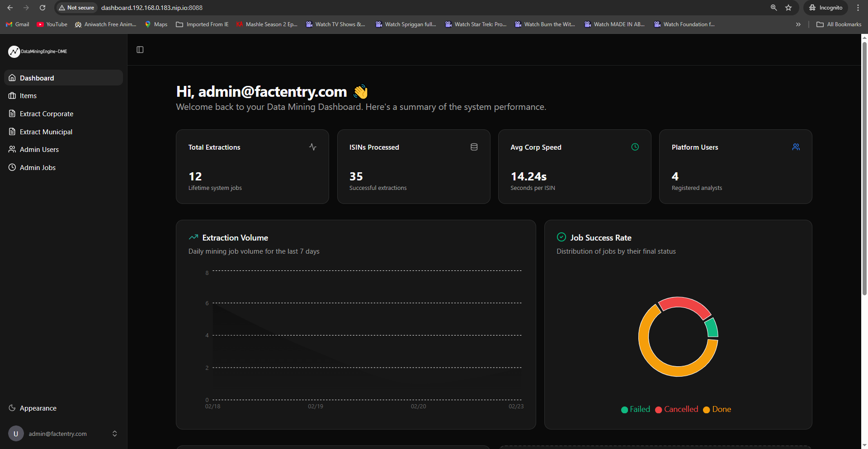Expand the hidden bookmarks chevron
Image resolution: width=868 pixels, height=449 pixels.
(798, 24)
